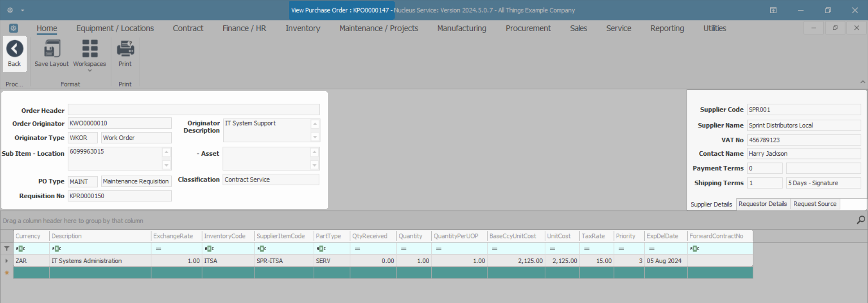This screenshot has height=303, width=868.
Task: Open the Description column filter operator icon
Action: (57, 248)
